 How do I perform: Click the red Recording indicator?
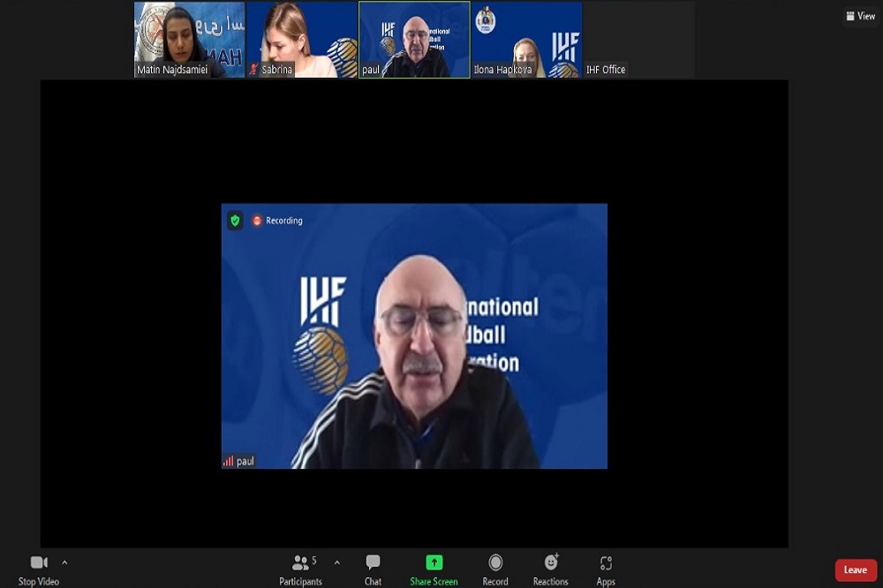click(x=257, y=220)
